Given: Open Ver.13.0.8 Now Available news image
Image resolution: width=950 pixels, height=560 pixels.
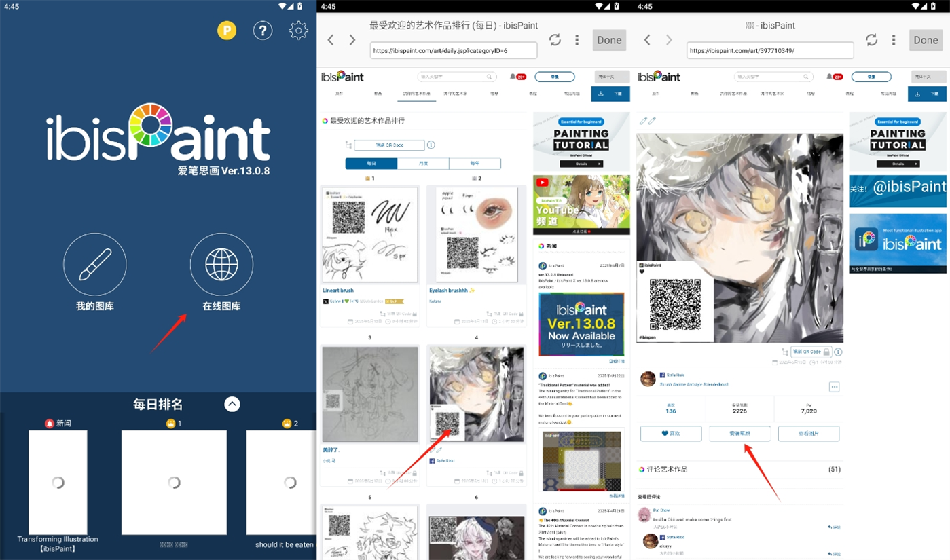Looking at the screenshot, I should 581,324.
